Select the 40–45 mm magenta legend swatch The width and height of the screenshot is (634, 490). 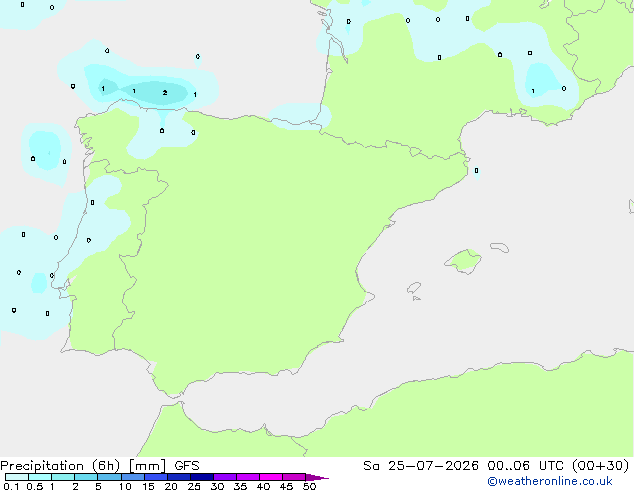tap(271, 477)
